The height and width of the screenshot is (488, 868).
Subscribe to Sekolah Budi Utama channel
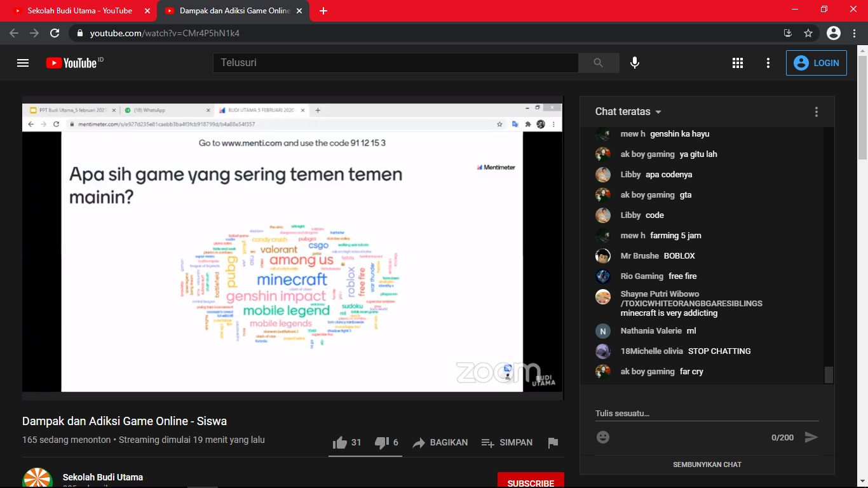530,482
